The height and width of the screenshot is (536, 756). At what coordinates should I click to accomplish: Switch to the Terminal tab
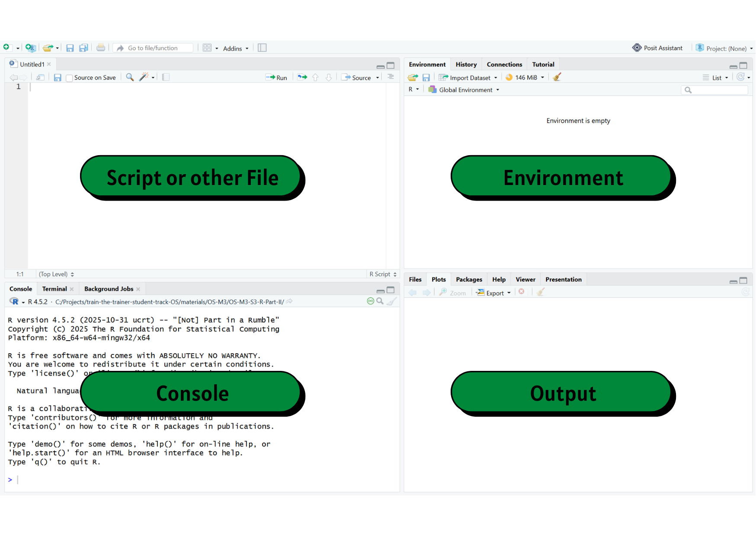pyautogui.click(x=54, y=289)
